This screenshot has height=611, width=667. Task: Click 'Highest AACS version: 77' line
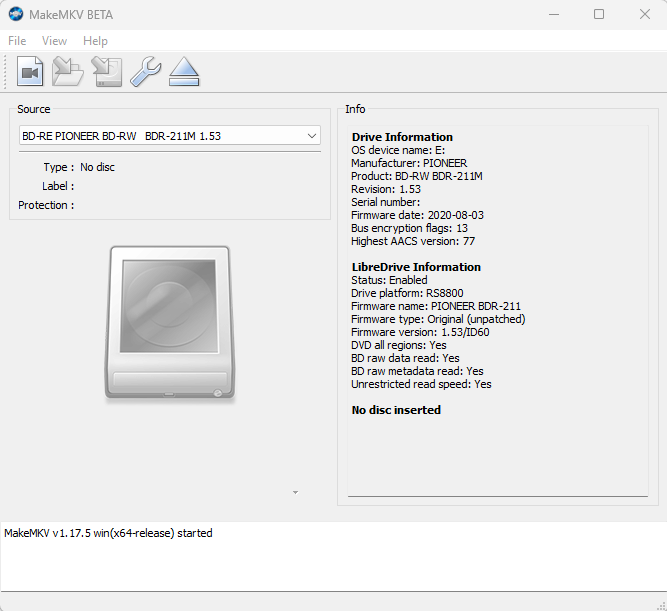(x=413, y=241)
